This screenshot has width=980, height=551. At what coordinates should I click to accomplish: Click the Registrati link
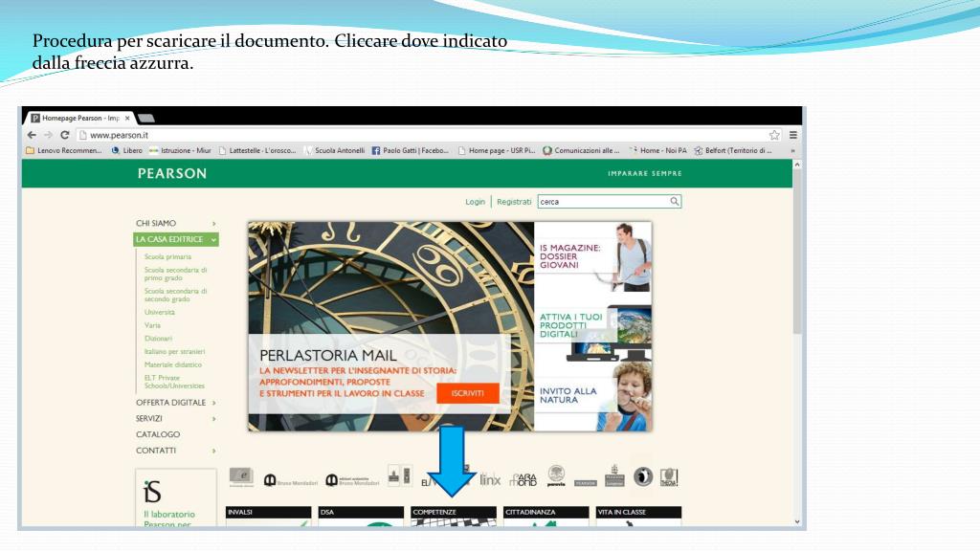(514, 202)
